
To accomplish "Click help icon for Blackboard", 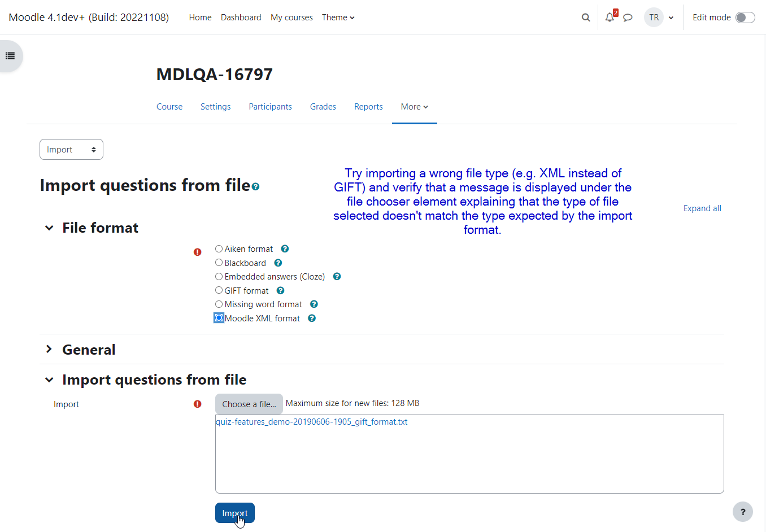I will [x=278, y=263].
